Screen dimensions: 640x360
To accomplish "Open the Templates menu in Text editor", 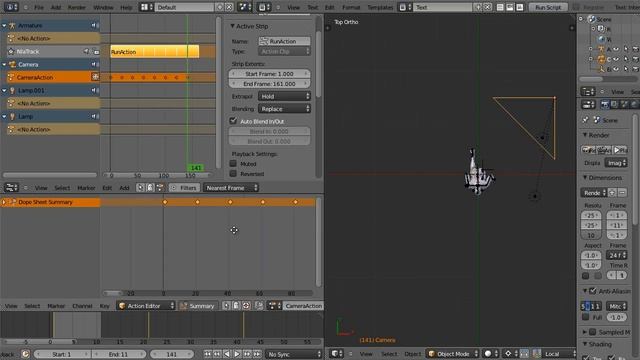I will [x=380, y=7].
